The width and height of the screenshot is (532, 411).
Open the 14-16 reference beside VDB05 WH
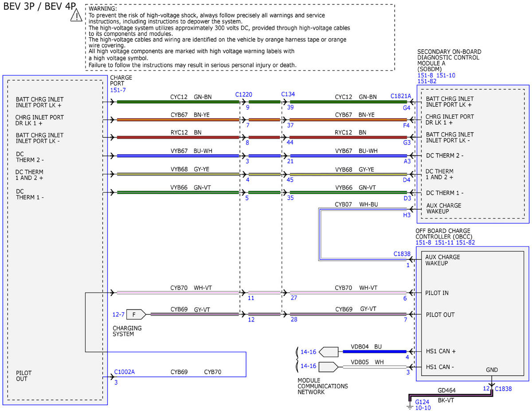tap(309, 366)
